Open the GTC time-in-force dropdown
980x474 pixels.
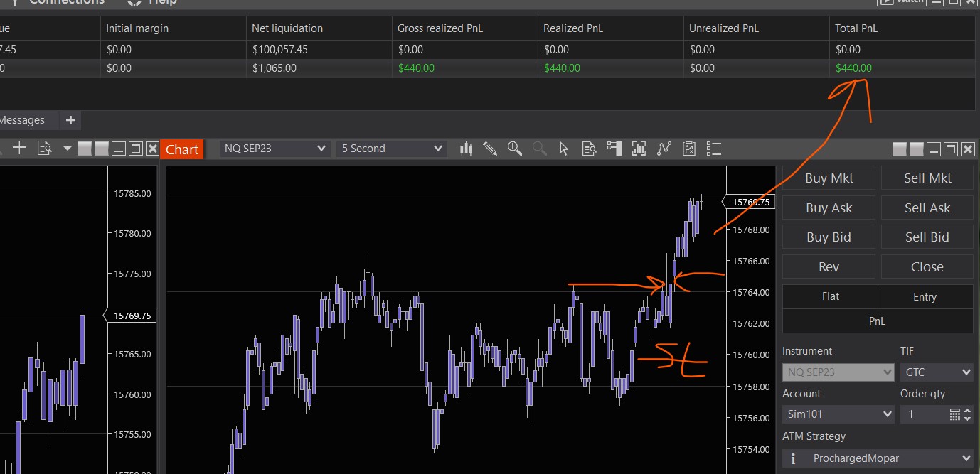936,372
